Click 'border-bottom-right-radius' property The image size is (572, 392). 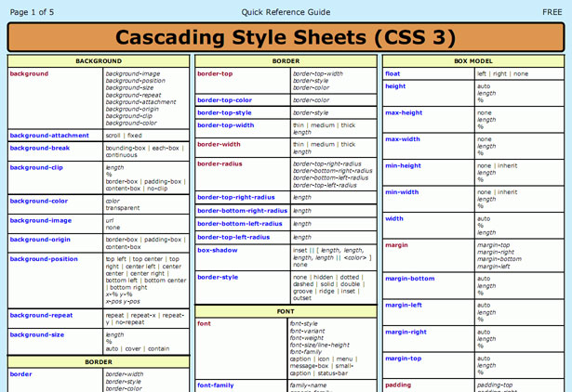(x=242, y=211)
